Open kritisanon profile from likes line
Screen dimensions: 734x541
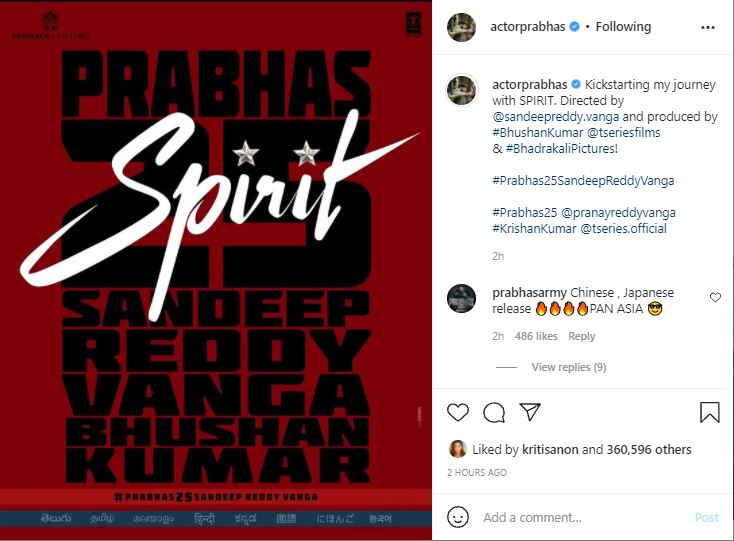coord(550,450)
